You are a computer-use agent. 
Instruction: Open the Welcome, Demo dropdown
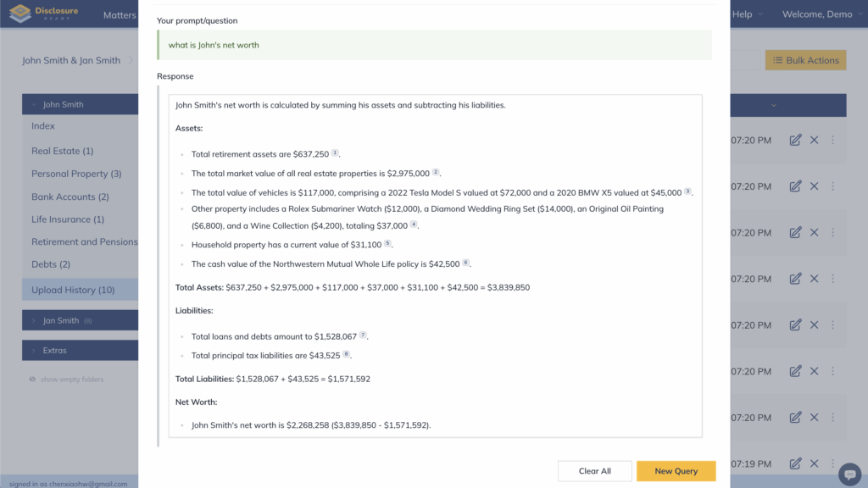821,14
